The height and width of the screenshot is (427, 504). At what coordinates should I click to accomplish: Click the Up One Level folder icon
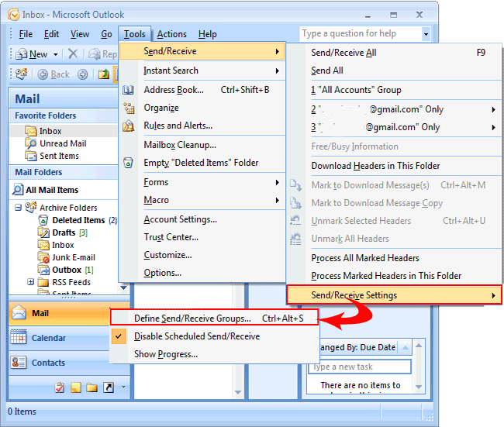tap(103, 74)
